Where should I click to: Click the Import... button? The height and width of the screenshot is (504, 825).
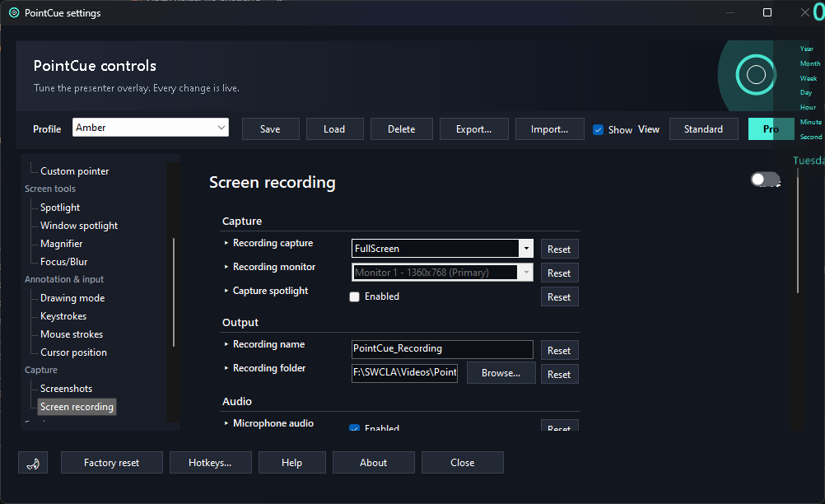click(x=550, y=129)
